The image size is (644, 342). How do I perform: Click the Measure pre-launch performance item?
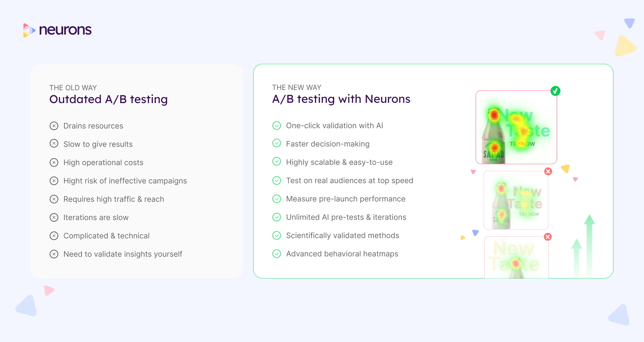[345, 199]
